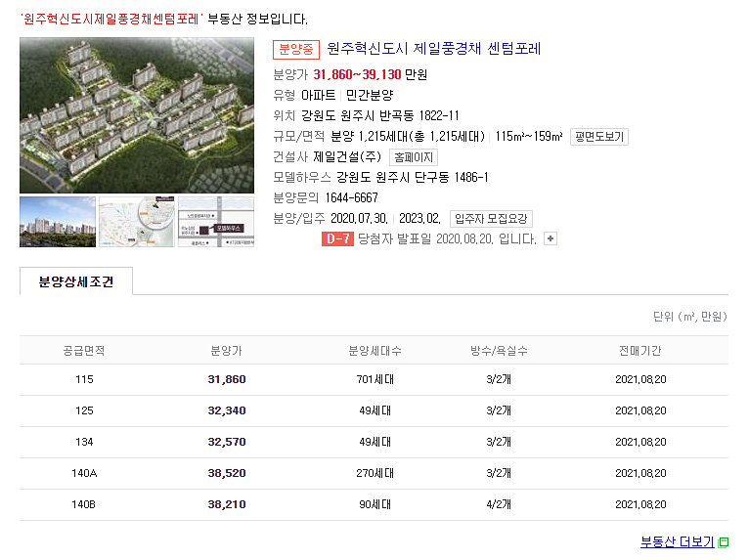This screenshot has height=560, width=749.
Task: Click the 701세대 household count cell
Action: pyautogui.click(x=374, y=379)
